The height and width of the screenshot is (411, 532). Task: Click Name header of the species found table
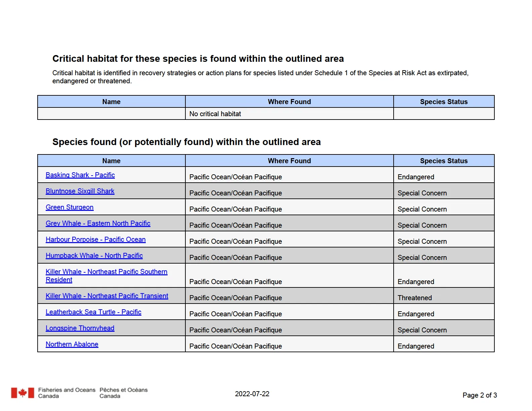[x=111, y=161]
